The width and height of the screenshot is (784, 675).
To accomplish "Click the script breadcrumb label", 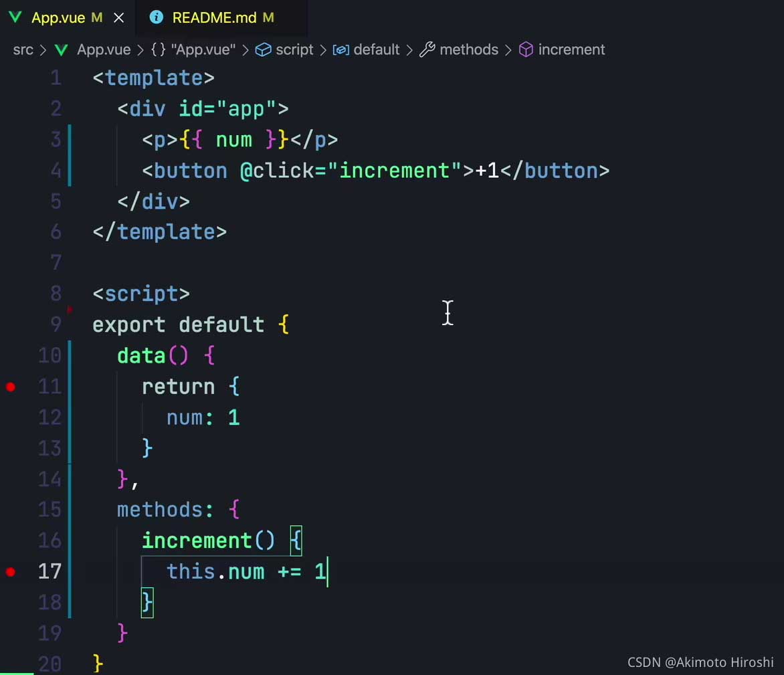I will click(294, 50).
